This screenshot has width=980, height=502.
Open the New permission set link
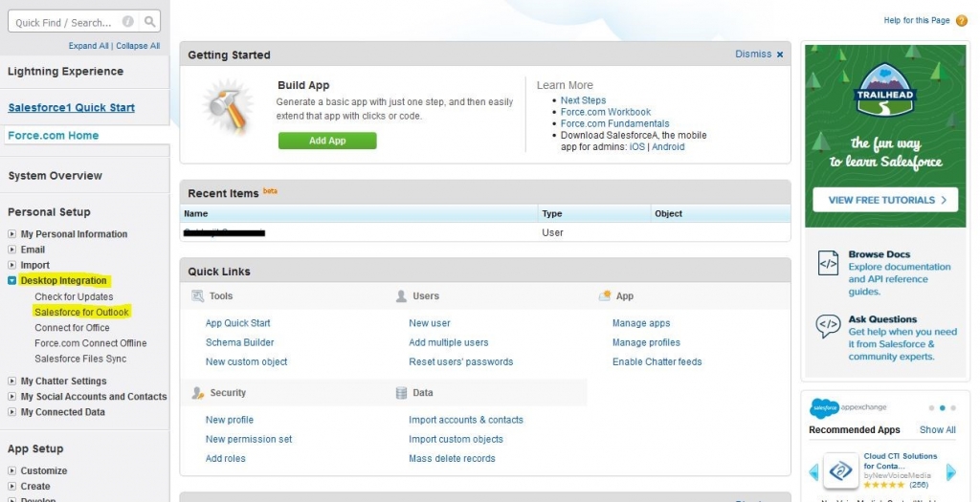[x=249, y=440]
